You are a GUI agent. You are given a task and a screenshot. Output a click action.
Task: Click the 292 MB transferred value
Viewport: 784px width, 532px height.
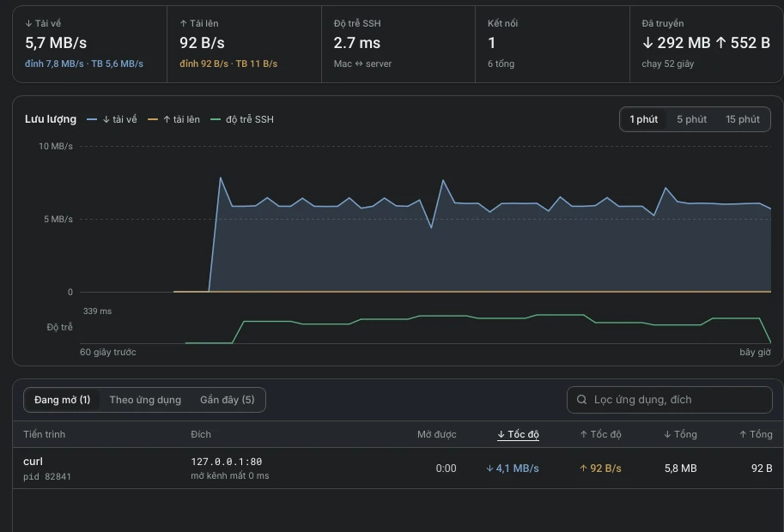point(677,43)
